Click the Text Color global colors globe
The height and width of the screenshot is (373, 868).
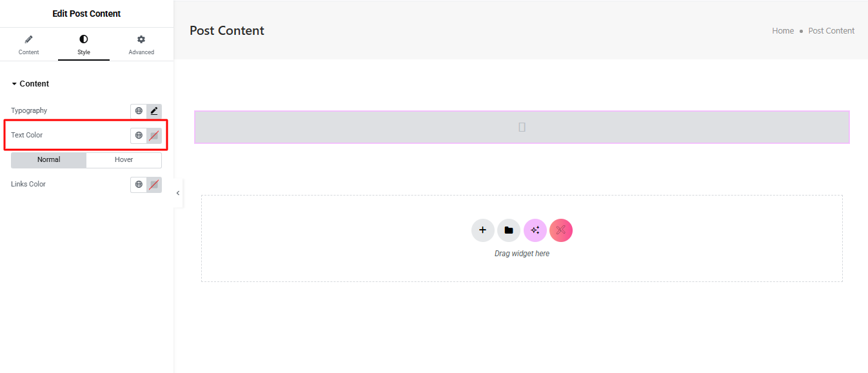[139, 136]
